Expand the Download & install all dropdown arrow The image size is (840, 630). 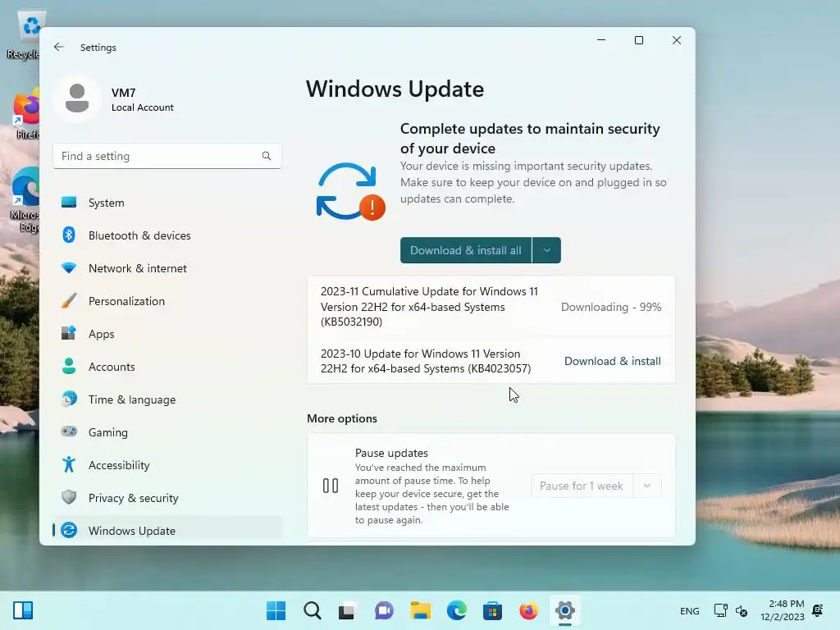[547, 250]
